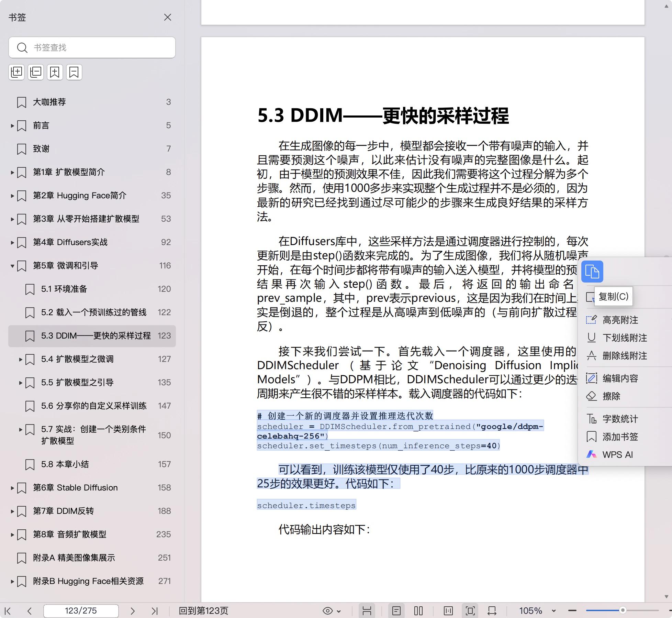The height and width of the screenshot is (618, 672).
Task: Jump to the last page
Action: [x=155, y=611]
